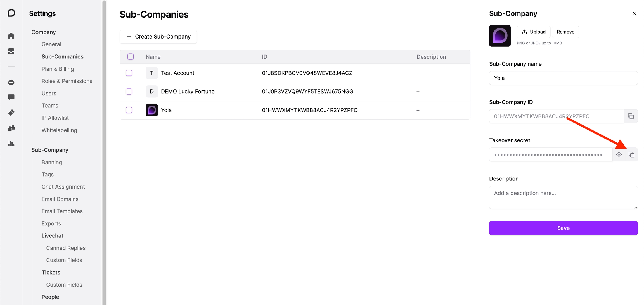
Task: Open Canned Replies under Livechat
Action: (x=66, y=248)
